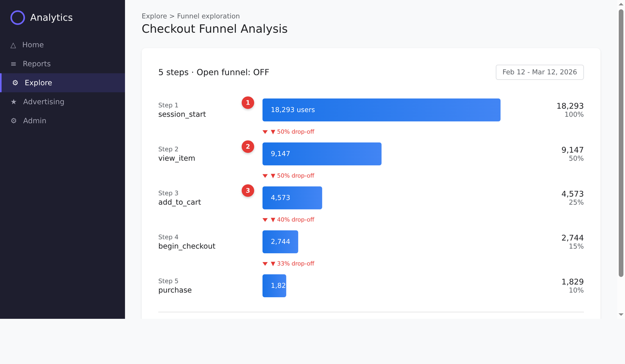625x364 pixels.
Task: Click the red step 3 badge
Action: coord(247,191)
